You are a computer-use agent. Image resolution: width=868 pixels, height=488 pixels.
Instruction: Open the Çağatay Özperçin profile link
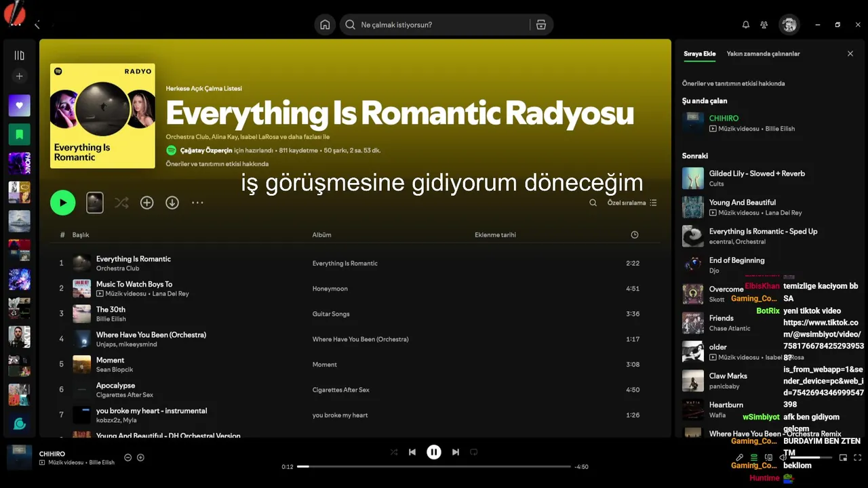coord(205,150)
